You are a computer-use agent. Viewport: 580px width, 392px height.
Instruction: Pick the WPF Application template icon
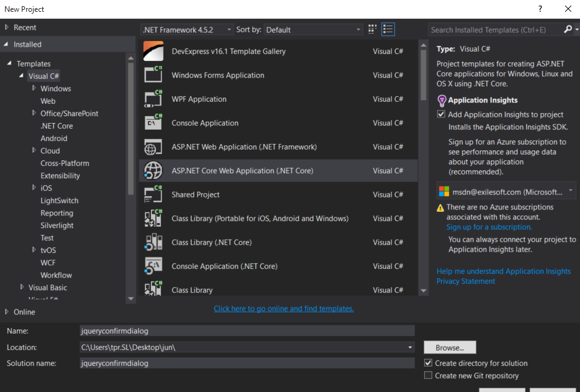pyautogui.click(x=153, y=99)
